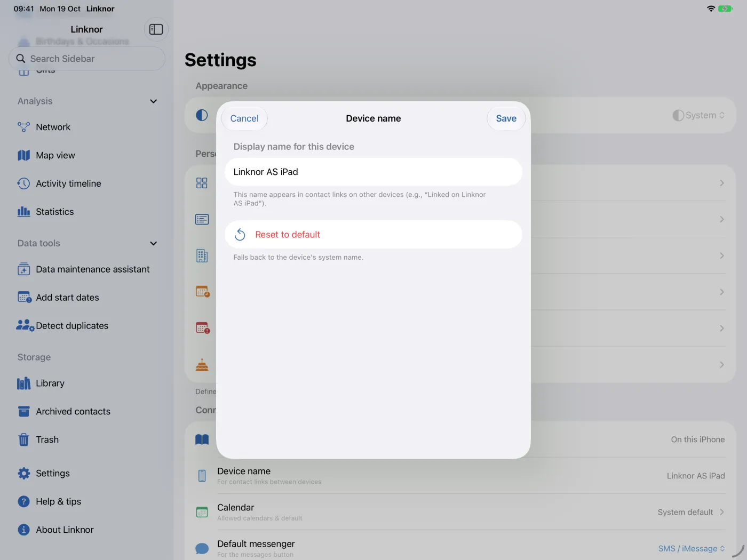
Task: Click the Map view icon
Action: pos(23,155)
